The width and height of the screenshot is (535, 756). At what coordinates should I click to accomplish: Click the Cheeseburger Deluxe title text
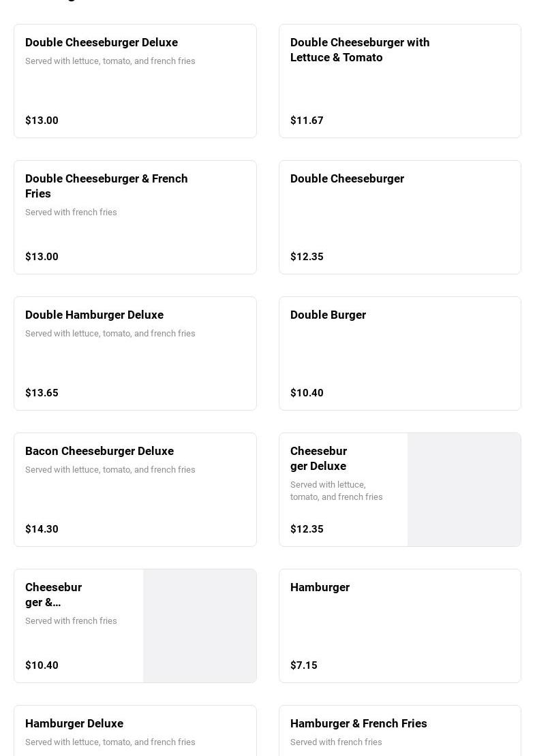[318, 458]
